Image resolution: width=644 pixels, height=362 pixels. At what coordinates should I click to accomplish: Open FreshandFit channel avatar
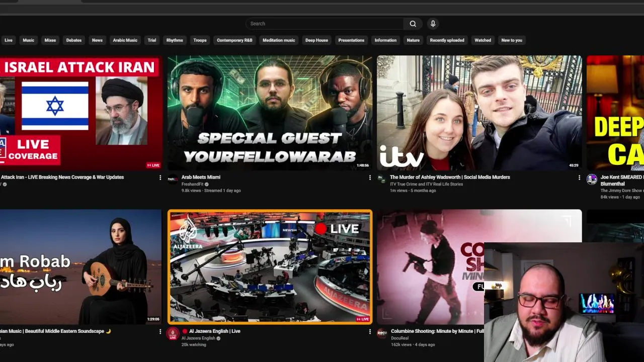(x=173, y=179)
